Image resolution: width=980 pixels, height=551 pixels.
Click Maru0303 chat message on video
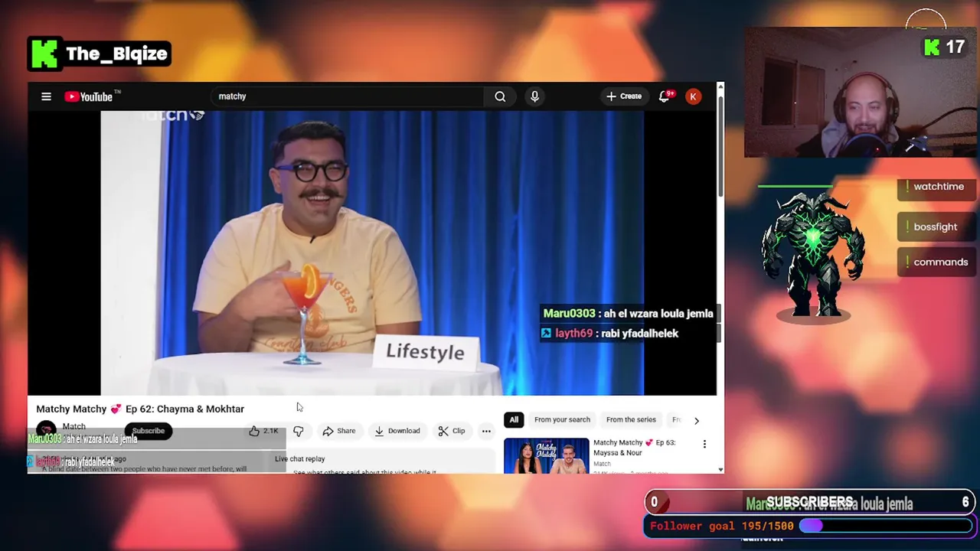pyautogui.click(x=628, y=313)
